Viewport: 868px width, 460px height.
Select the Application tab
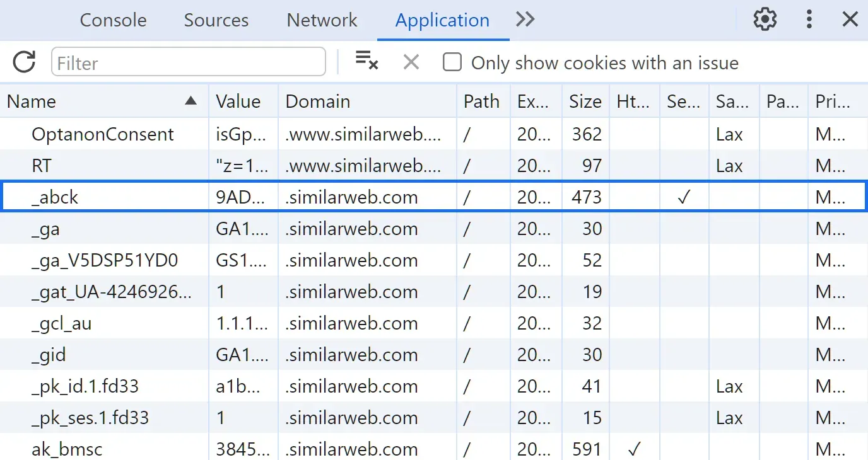tap(442, 20)
